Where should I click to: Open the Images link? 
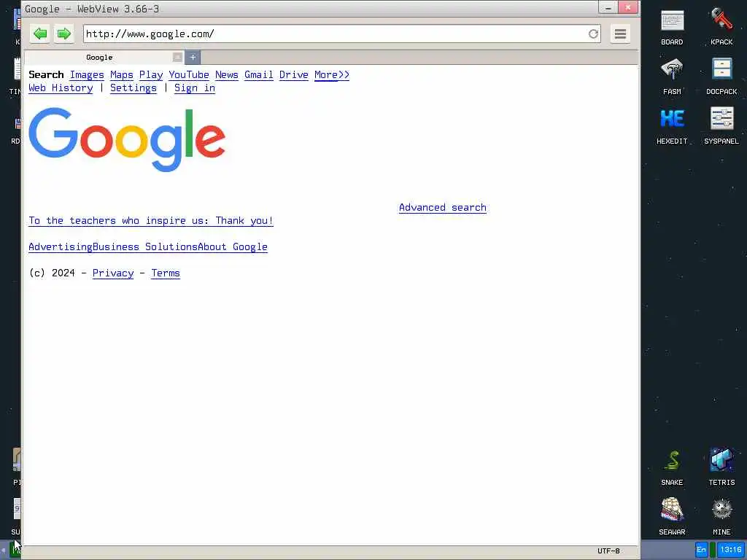pos(87,75)
